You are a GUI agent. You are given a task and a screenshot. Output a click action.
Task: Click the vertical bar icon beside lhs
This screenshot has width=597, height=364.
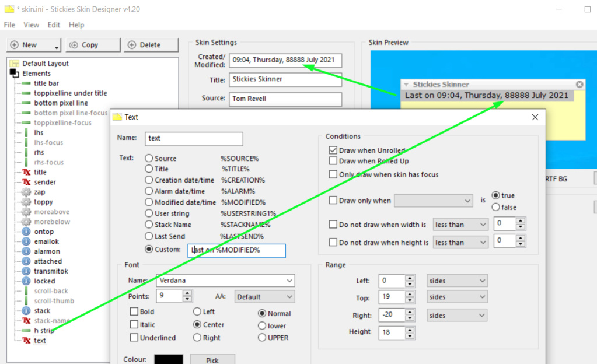[26, 132]
